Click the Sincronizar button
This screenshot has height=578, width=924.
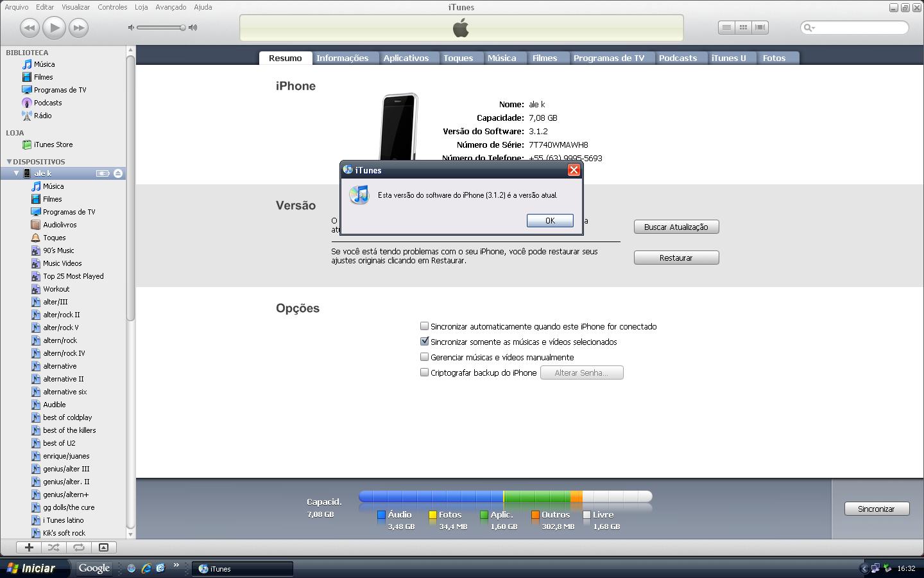tap(876, 509)
